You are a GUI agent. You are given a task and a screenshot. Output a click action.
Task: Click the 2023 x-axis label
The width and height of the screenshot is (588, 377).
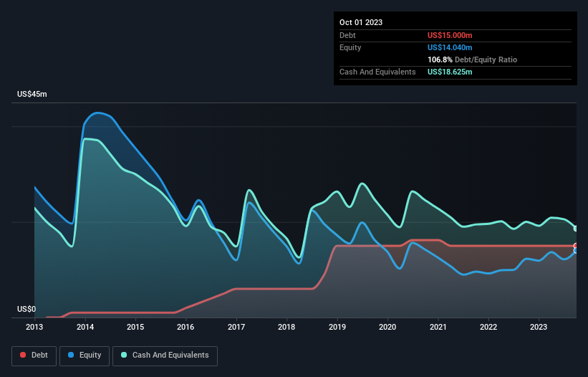coord(539,327)
